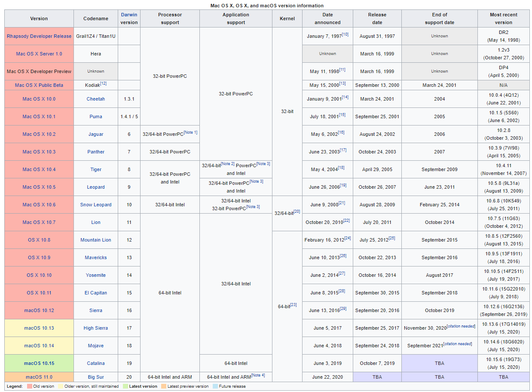Click the Cheetah codename link
The height and width of the screenshot is (392, 532).
95,99
